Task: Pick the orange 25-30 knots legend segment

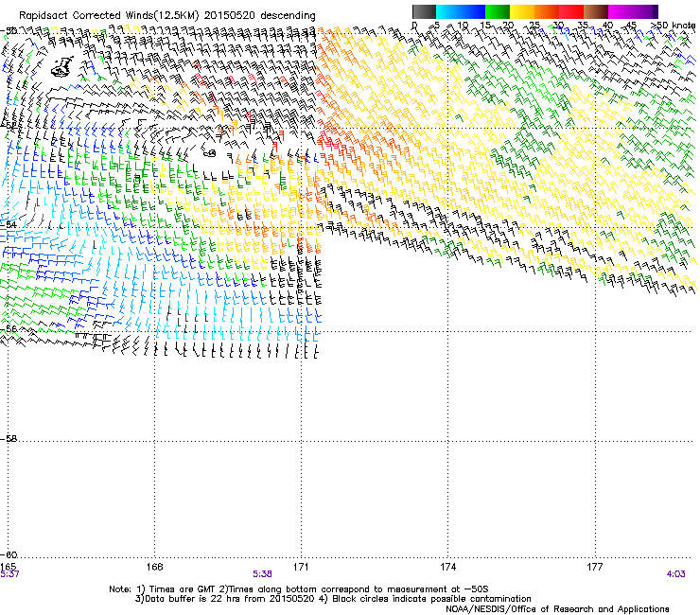Action: pyautogui.click(x=547, y=11)
